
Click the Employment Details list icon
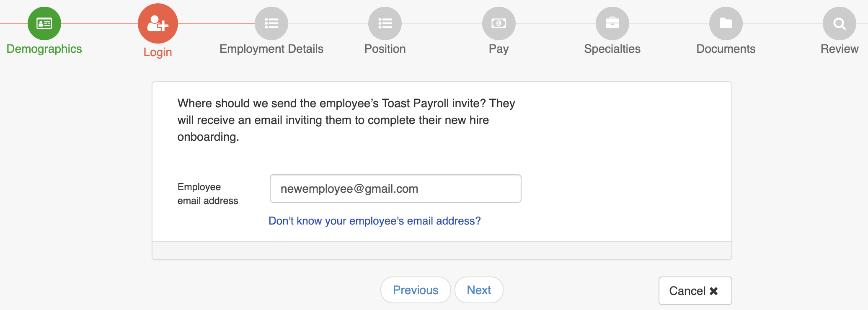pyautogui.click(x=271, y=23)
